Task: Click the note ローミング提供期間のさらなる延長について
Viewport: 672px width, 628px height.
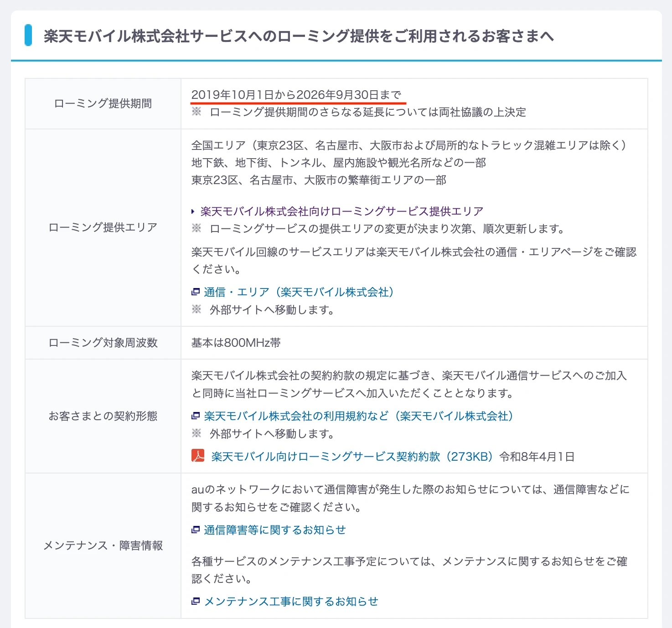Action: click(x=367, y=112)
